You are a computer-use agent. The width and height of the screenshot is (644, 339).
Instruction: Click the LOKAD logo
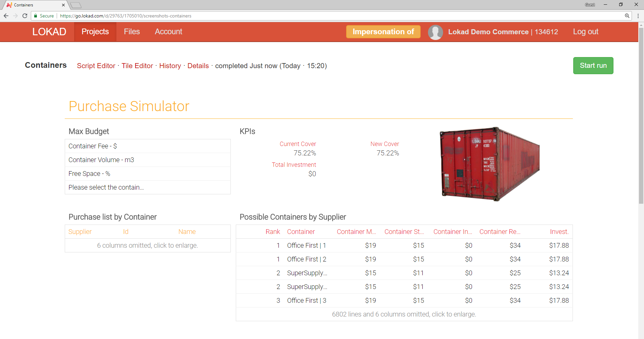49,32
